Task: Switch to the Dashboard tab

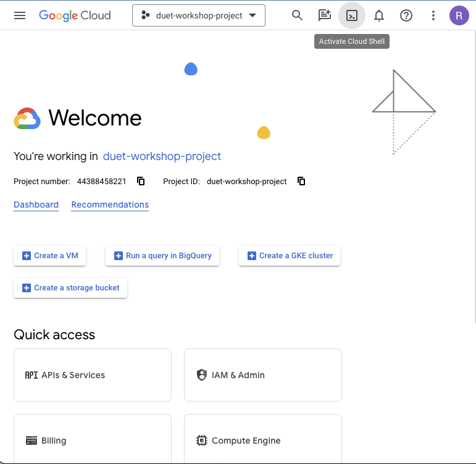Action: (36, 205)
